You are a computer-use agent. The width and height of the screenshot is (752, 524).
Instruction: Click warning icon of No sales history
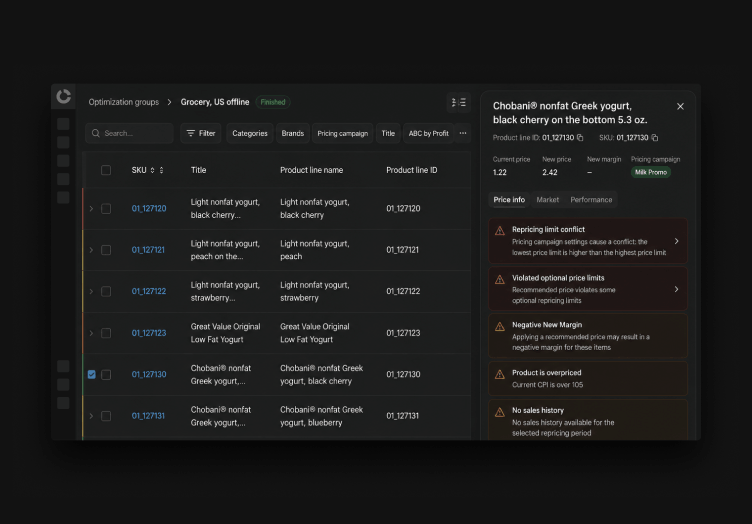click(500, 412)
